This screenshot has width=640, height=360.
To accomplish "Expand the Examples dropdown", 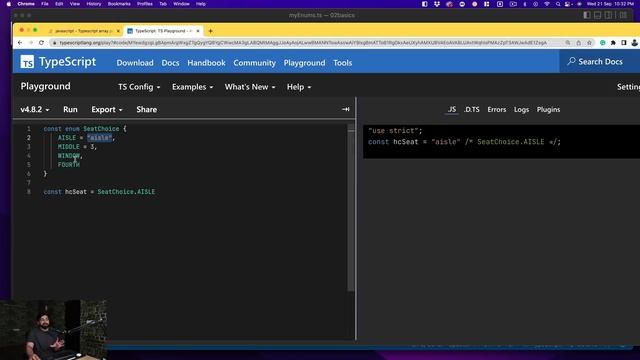I will tap(192, 87).
